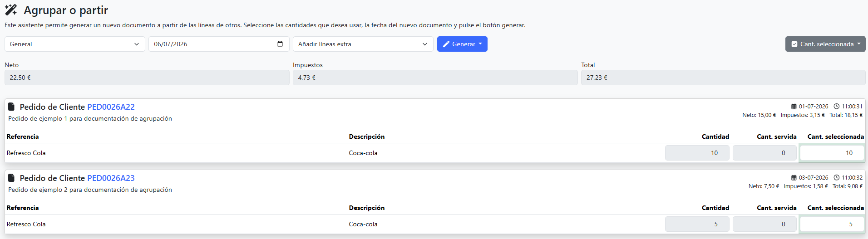Click the date field showing 06/07/2026
Viewport: 868px width, 239px height.
click(x=219, y=44)
